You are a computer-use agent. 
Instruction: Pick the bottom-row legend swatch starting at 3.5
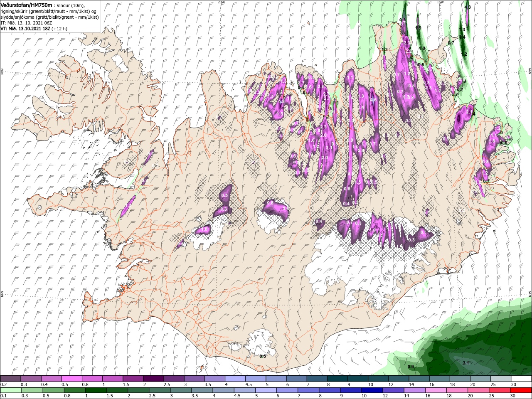coord(202,390)
